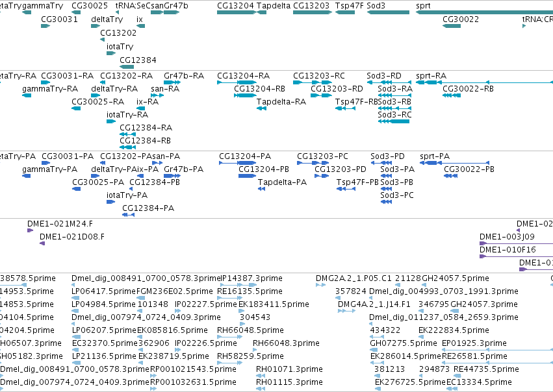The height and width of the screenshot is (392, 553).
Task: Select protein iotaTry-PA
Action: click(x=127, y=195)
